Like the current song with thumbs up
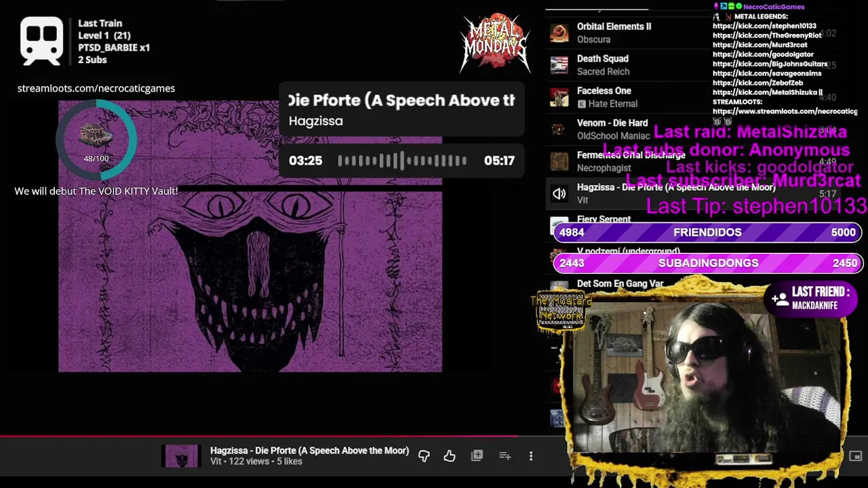868x488 pixels. pyautogui.click(x=450, y=456)
